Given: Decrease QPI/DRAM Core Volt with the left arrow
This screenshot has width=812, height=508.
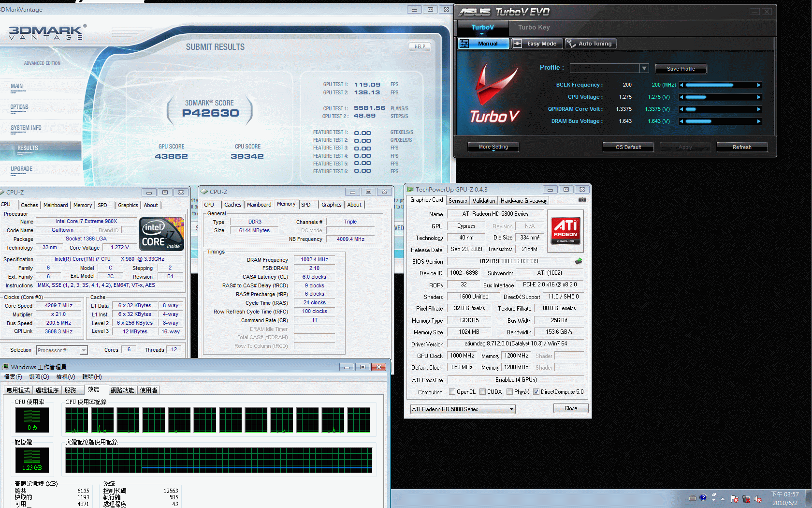Looking at the screenshot, I should click(x=681, y=109).
